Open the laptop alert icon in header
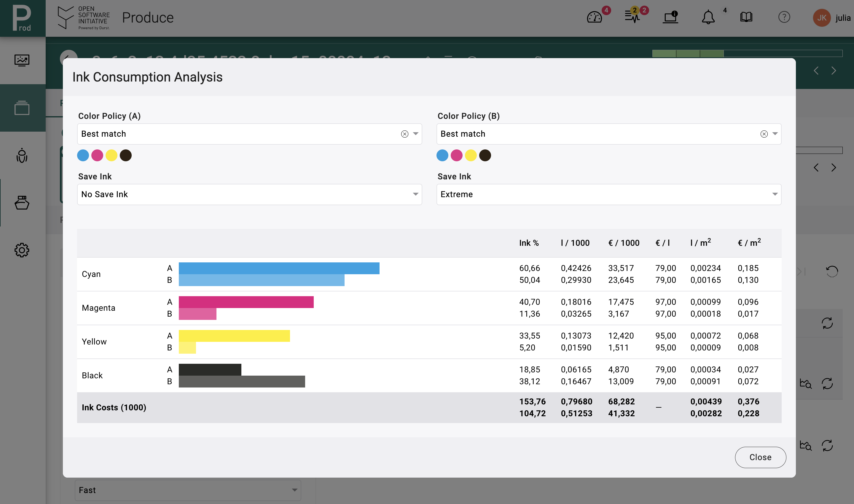The image size is (854, 504). pyautogui.click(x=670, y=17)
